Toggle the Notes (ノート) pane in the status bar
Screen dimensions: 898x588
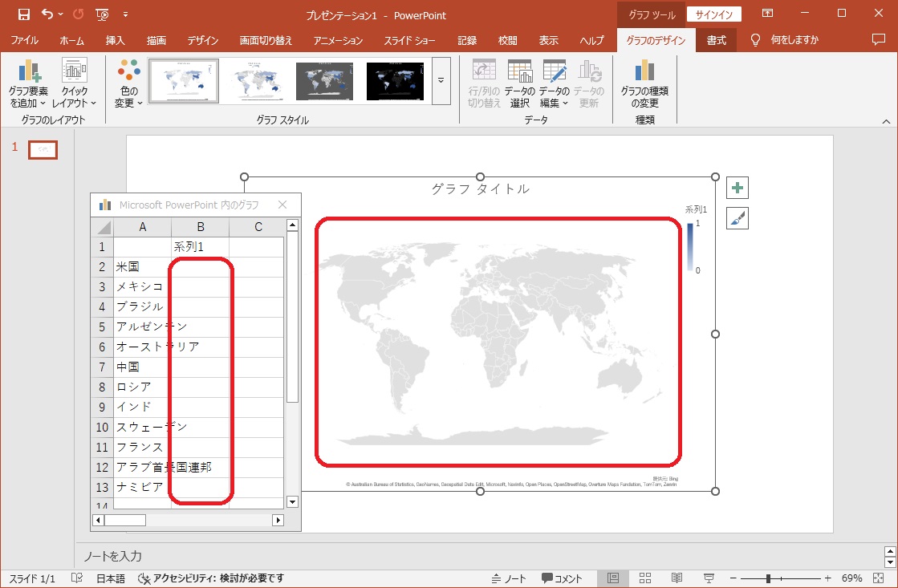(509, 578)
